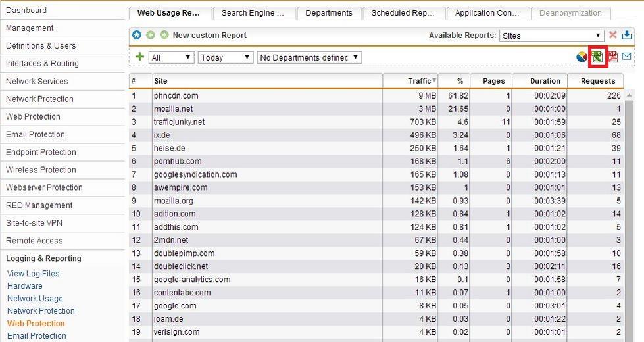
Task: Open Web Protection under Logging & Reporting
Action: (36, 323)
